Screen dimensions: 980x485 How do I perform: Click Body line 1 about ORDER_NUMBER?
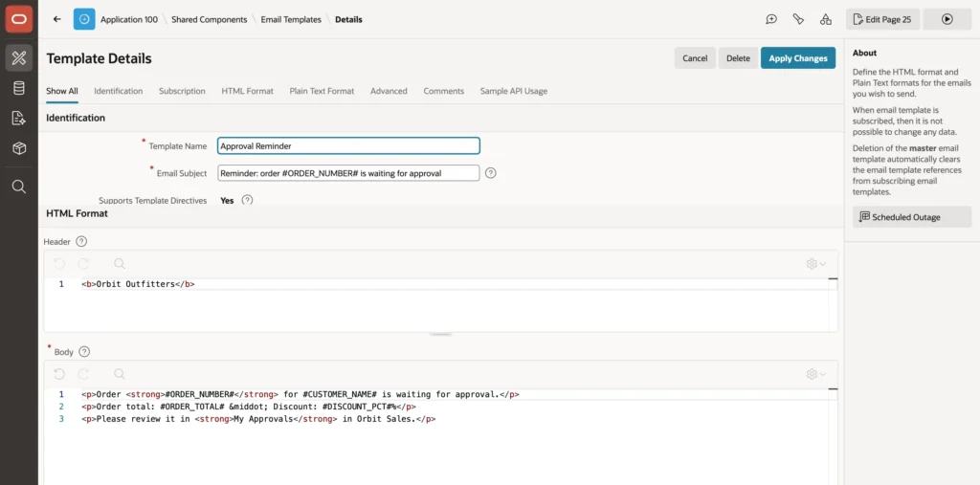300,394
